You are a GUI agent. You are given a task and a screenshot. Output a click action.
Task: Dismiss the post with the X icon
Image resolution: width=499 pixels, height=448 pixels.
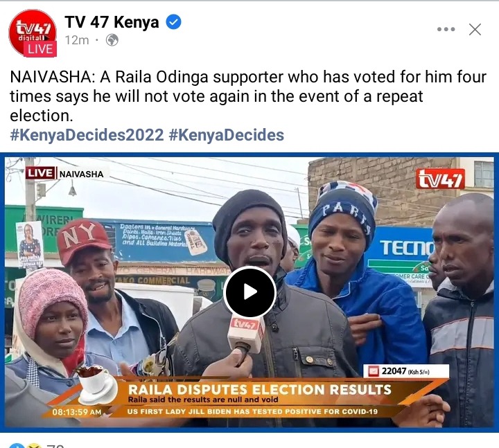click(x=475, y=29)
